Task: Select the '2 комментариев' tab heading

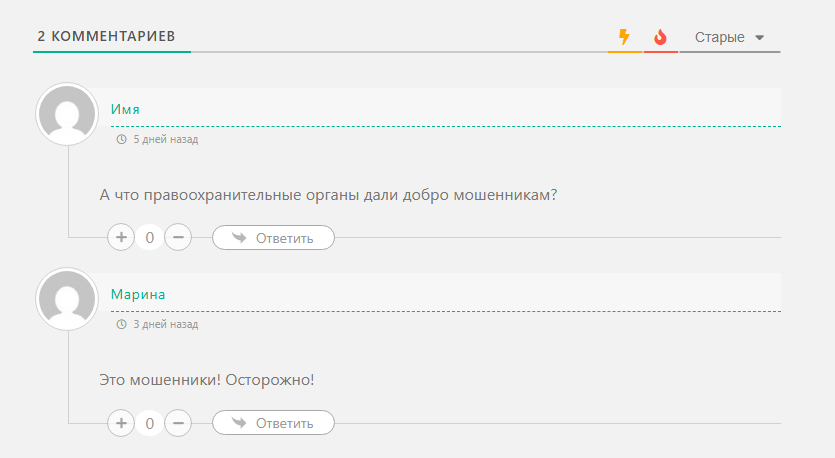Action: pos(106,36)
